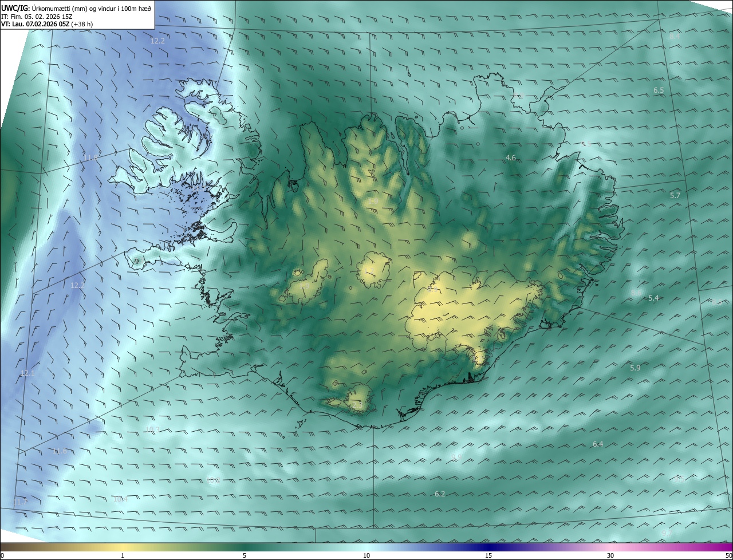Click the 4.6 value label over land

coord(511,157)
